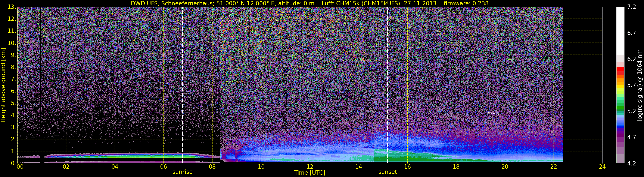Image resolution: width=644 pixels, height=177 pixels.
Task: Click the time tick label '24'
Action: click(602, 167)
